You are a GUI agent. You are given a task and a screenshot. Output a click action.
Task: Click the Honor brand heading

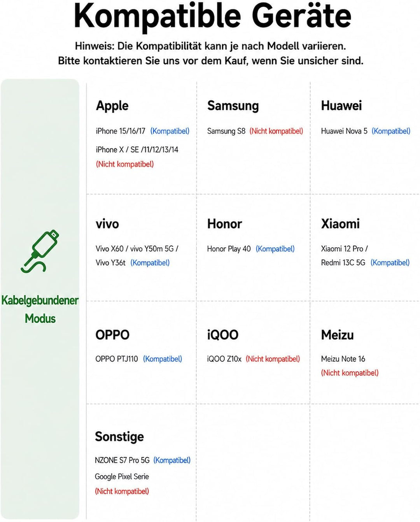224,224
